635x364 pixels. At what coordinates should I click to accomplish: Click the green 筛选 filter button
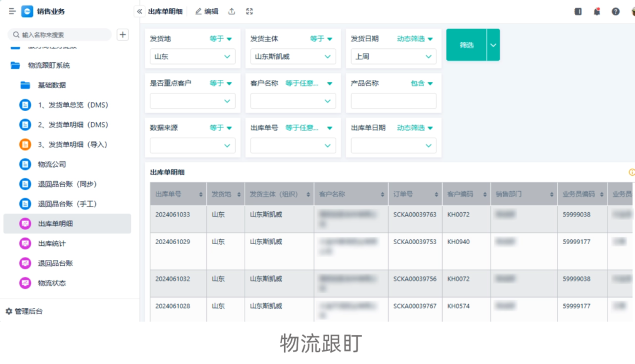466,45
